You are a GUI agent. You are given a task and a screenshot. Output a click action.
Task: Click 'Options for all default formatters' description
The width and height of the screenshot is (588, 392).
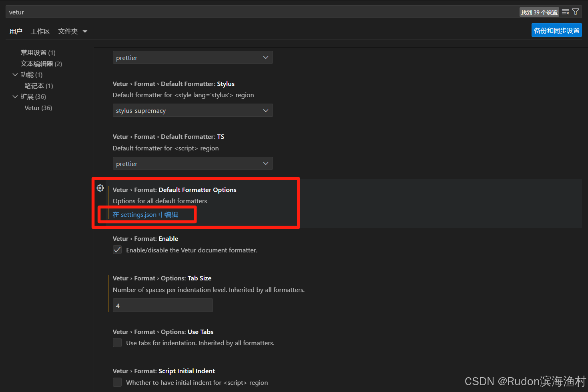tap(160, 201)
